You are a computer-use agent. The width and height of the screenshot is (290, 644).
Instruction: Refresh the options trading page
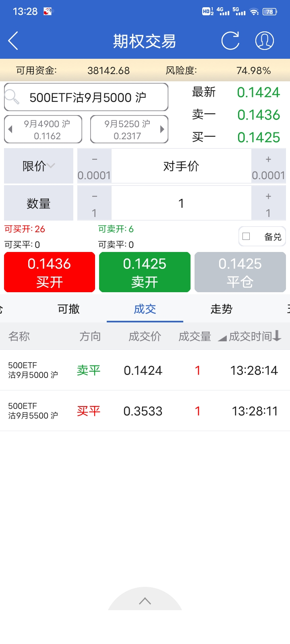coord(230,41)
